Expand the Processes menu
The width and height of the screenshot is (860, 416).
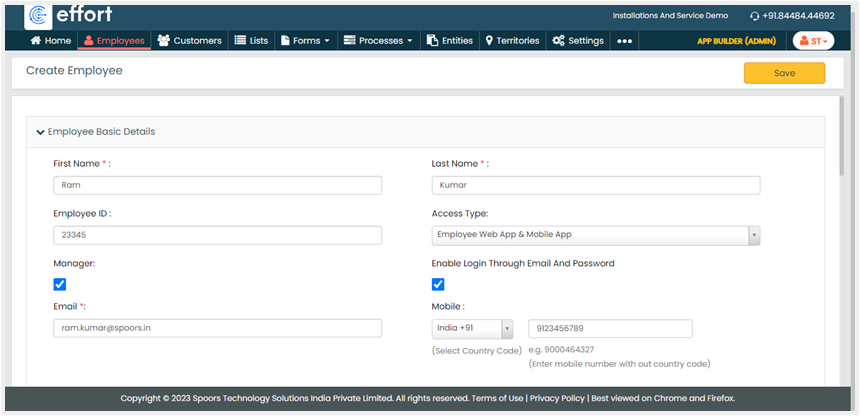(x=378, y=41)
